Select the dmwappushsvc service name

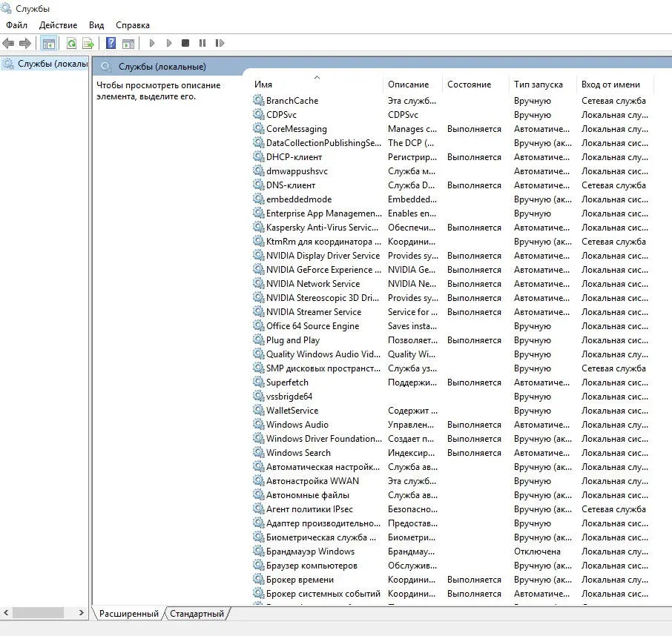pos(297,171)
